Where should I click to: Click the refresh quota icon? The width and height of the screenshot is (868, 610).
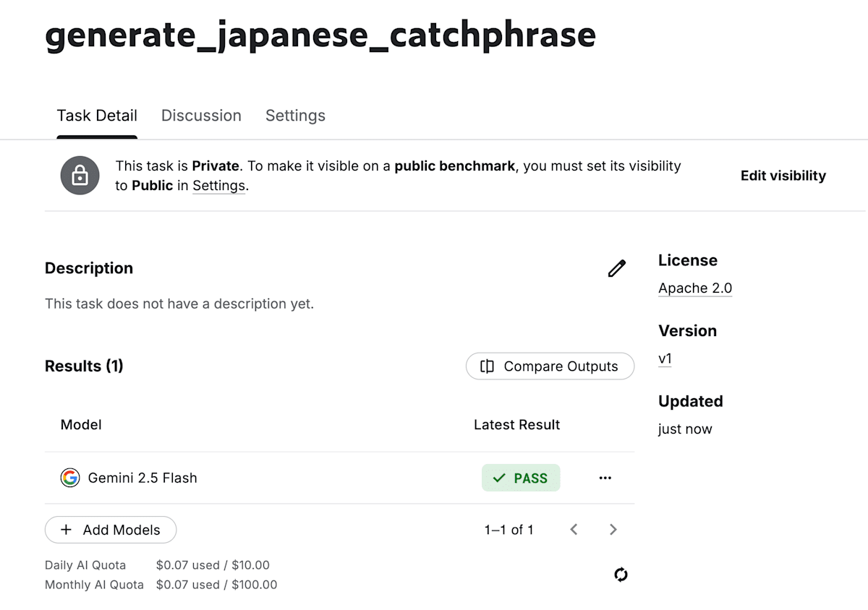(x=621, y=575)
